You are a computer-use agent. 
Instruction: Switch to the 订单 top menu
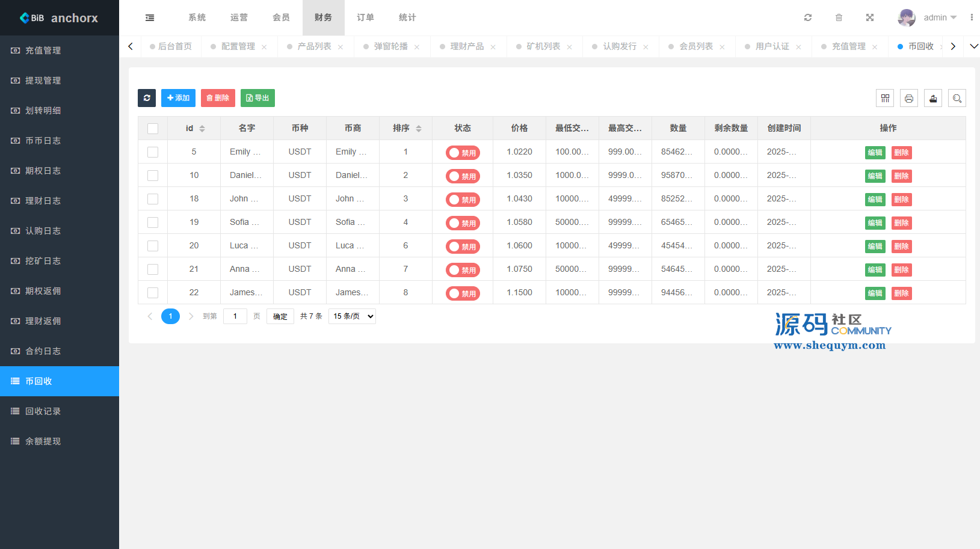365,17
